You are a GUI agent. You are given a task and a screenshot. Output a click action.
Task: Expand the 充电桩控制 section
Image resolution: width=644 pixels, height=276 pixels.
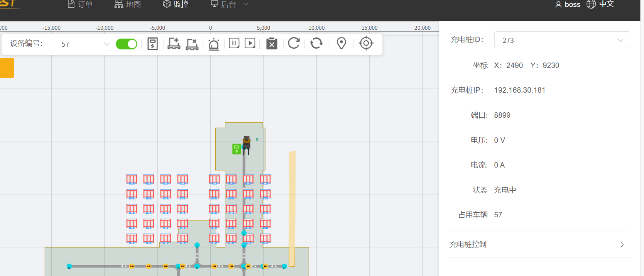539,245
